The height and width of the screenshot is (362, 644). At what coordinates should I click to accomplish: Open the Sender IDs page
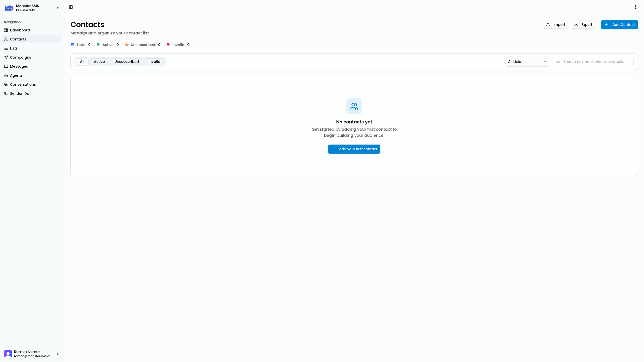(x=32, y=94)
